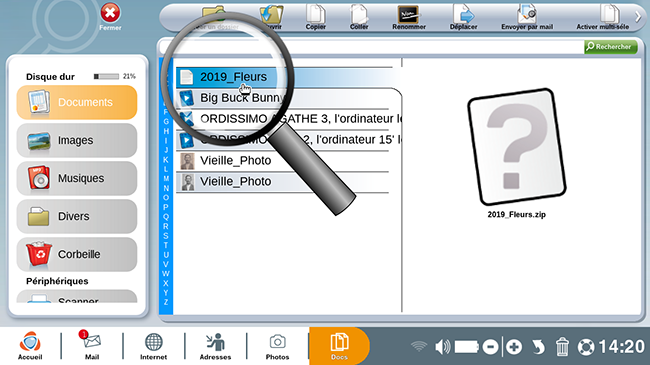Click the plus zoom-in control
The width and height of the screenshot is (650, 365).
514,347
